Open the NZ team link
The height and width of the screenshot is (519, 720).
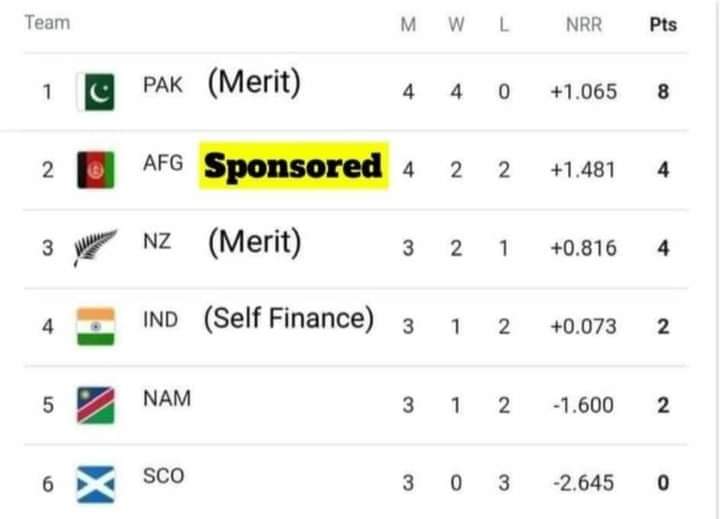click(157, 242)
